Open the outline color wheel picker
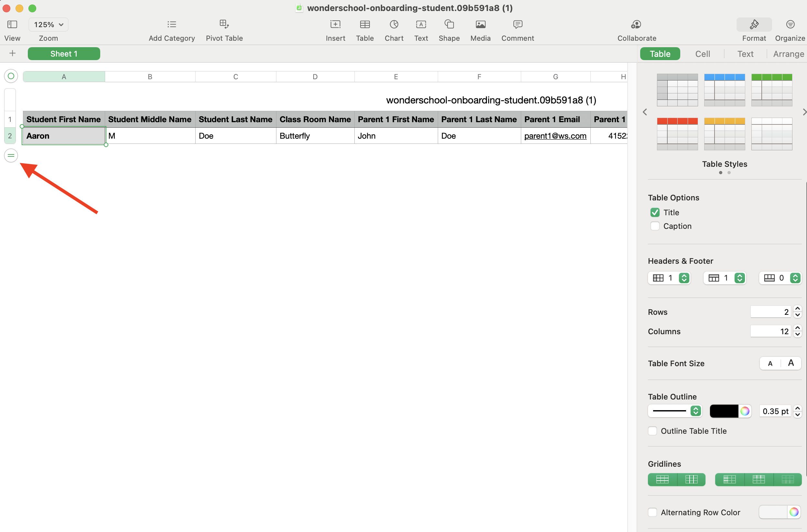 point(745,411)
